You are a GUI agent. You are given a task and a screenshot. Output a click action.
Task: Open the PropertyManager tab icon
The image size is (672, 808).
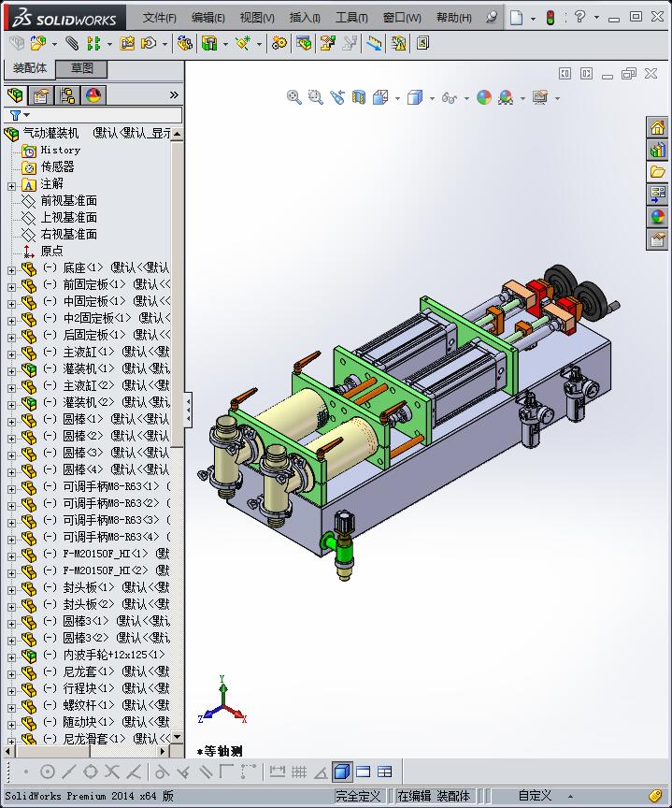pyautogui.click(x=41, y=94)
